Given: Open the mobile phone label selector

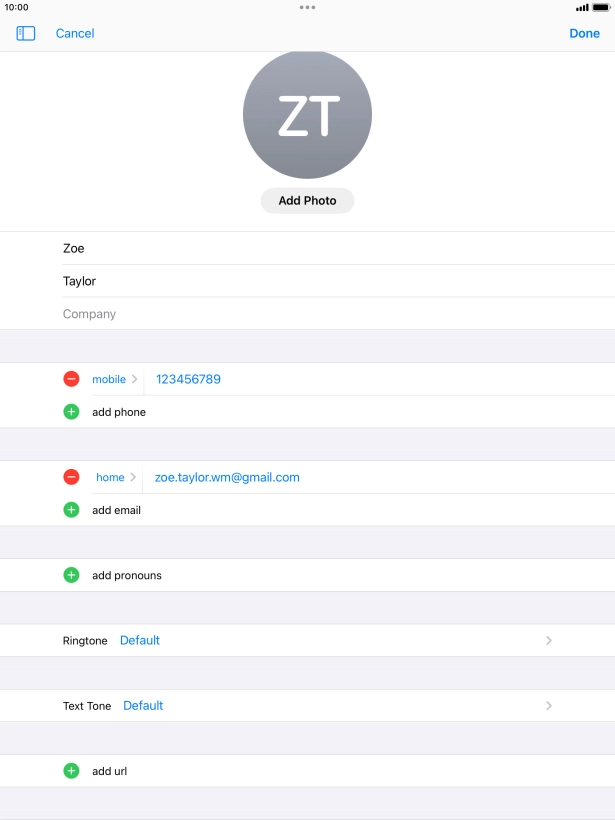Looking at the screenshot, I should 114,379.
